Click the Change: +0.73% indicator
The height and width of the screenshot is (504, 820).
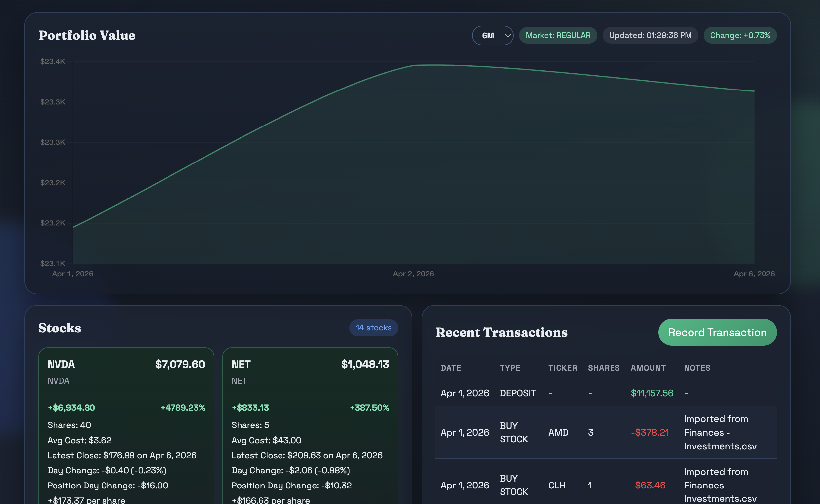click(x=740, y=35)
